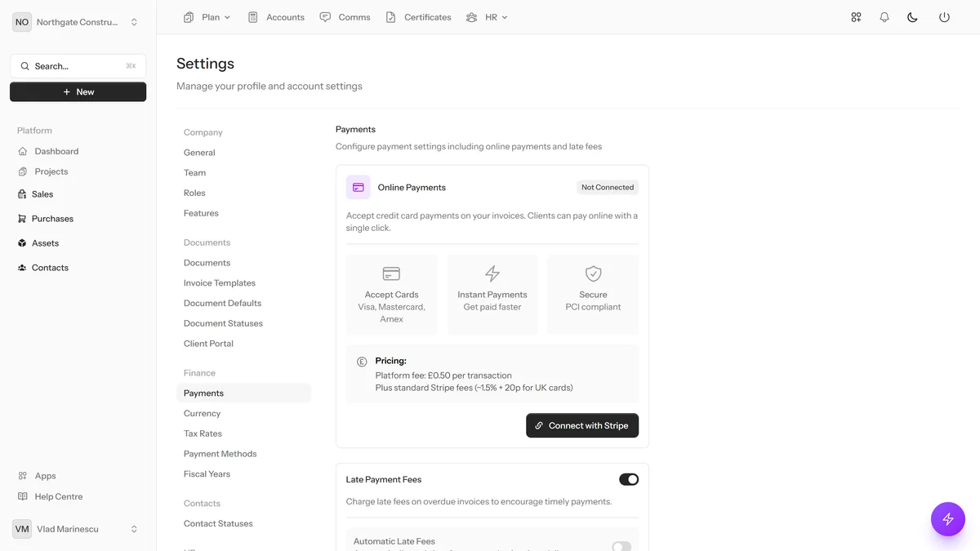Click the HR people icon
This screenshot has width=980, height=551.
point(471,17)
